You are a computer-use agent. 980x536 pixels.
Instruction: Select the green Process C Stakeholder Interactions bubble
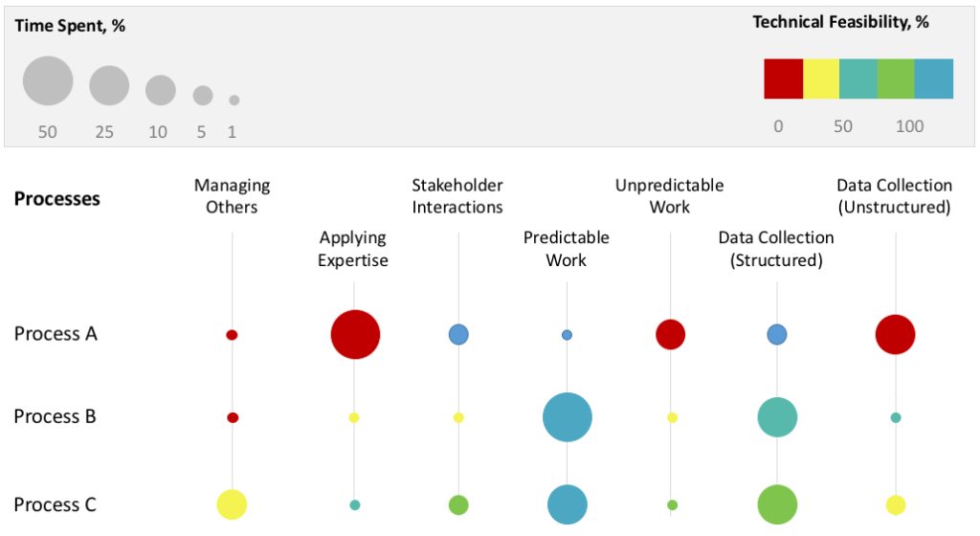point(458,504)
